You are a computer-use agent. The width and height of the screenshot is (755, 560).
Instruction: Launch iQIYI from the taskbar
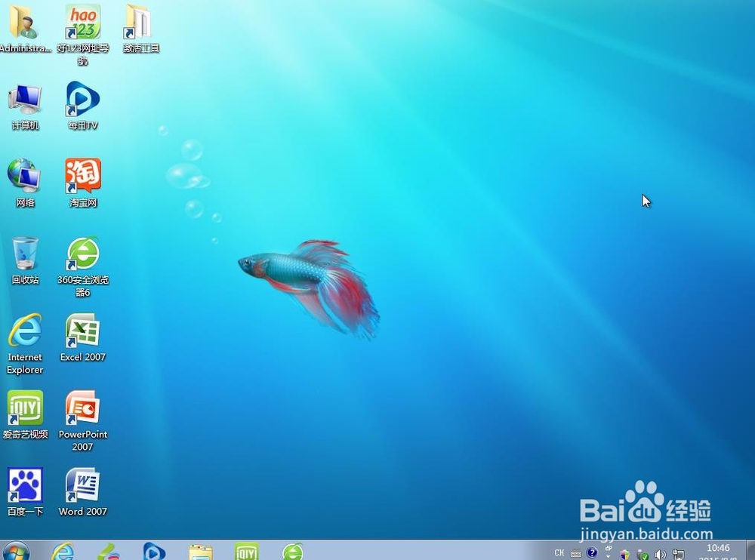point(246,552)
